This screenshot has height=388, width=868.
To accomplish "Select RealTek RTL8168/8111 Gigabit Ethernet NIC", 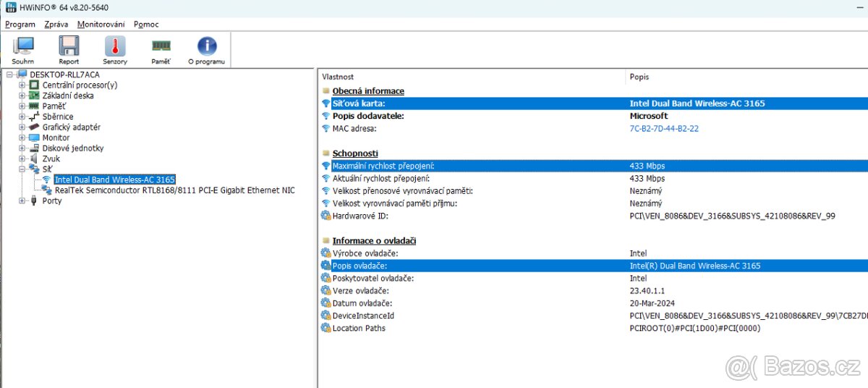I will tap(175, 190).
